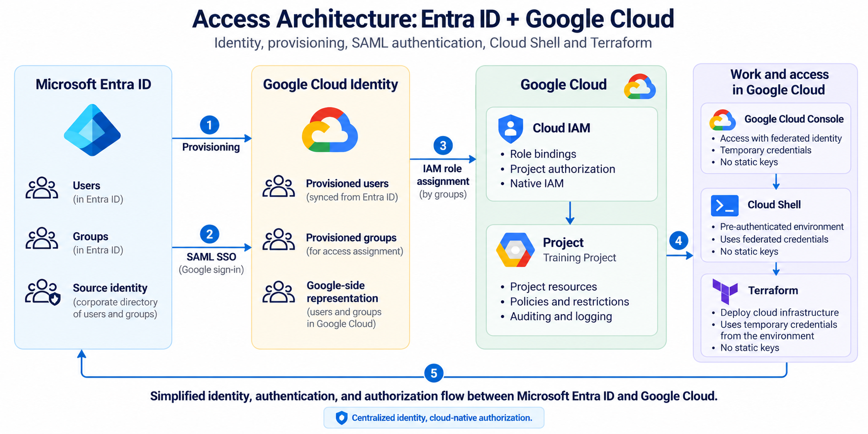
Task: Click the Google-side representation people icon
Action: [279, 292]
